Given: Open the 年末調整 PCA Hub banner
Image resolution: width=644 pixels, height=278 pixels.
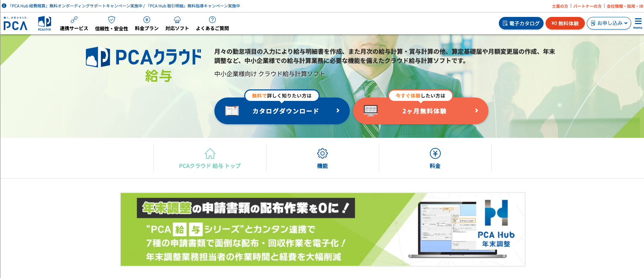Looking at the screenshot, I should (323, 230).
